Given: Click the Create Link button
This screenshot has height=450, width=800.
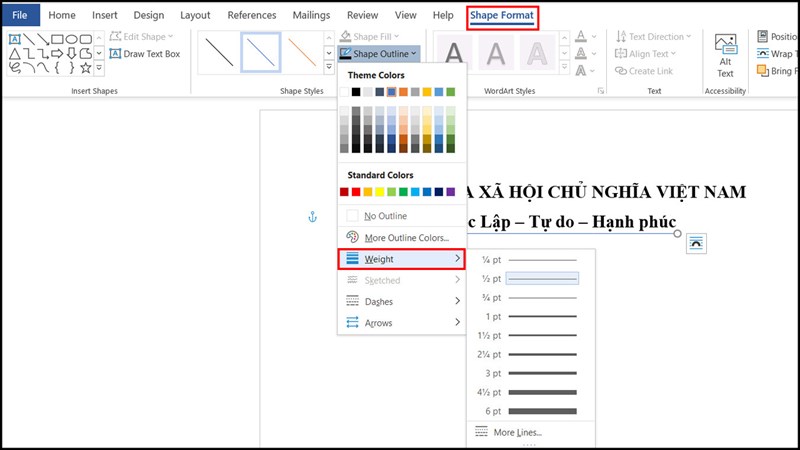Looking at the screenshot, I should click(x=644, y=71).
